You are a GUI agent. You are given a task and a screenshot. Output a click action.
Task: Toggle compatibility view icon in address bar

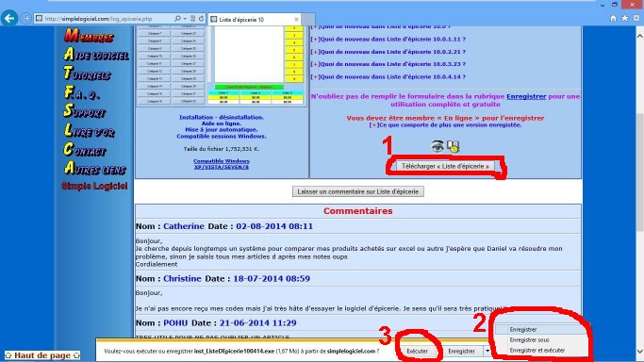pyautogui.click(x=192, y=19)
